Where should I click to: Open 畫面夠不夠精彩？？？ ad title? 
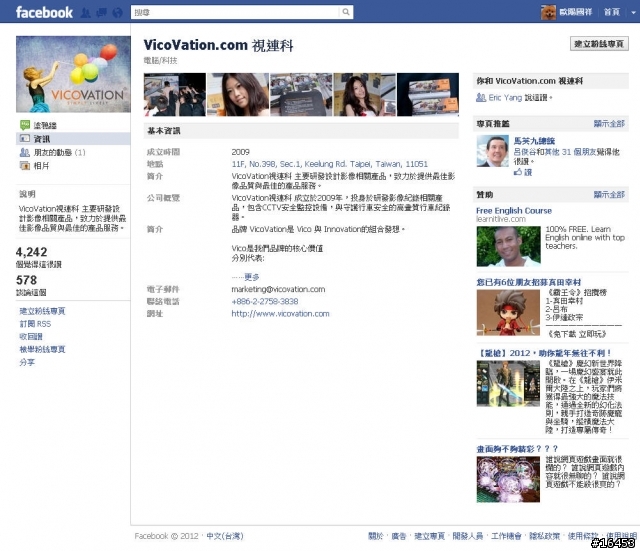point(517,449)
